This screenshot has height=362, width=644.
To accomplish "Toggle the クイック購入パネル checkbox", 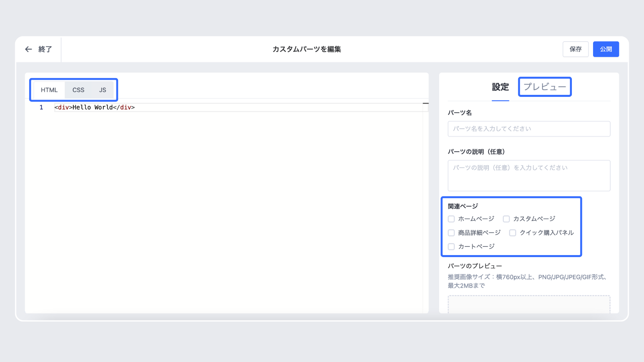I will point(513,233).
